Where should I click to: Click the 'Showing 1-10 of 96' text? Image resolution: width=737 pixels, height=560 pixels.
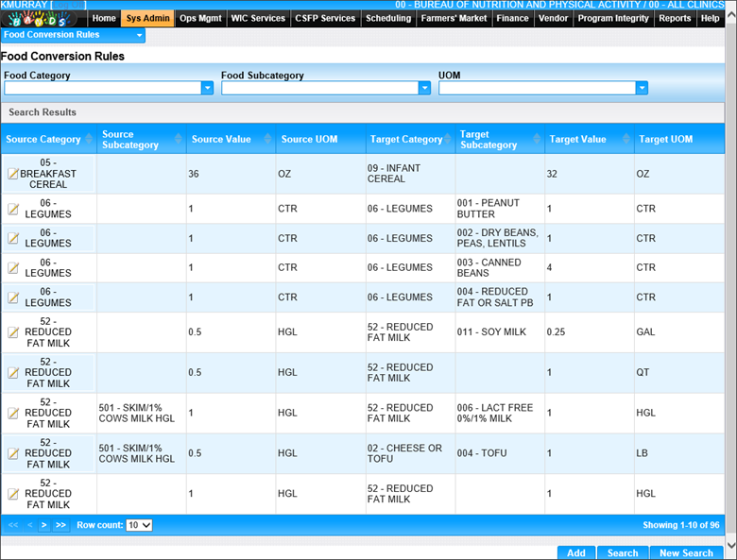pyautogui.click(x=681, y=525)
